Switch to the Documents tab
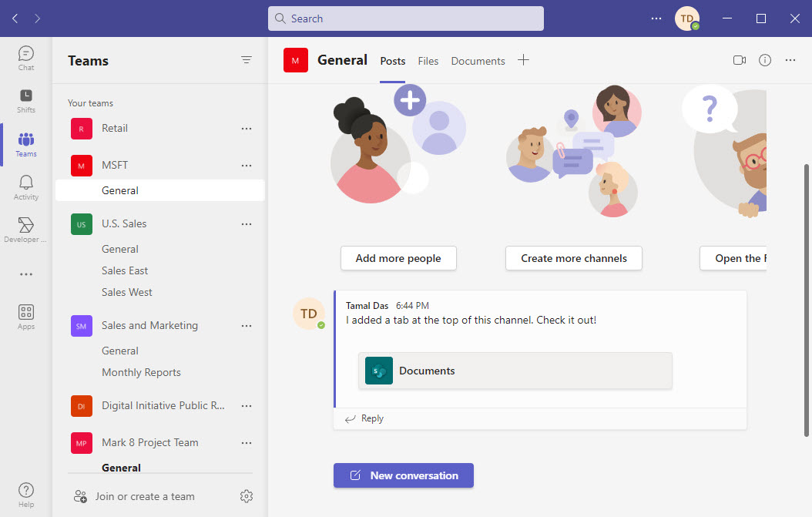Image resolution: width=812 pixels, height=517 pixels. 478,61
